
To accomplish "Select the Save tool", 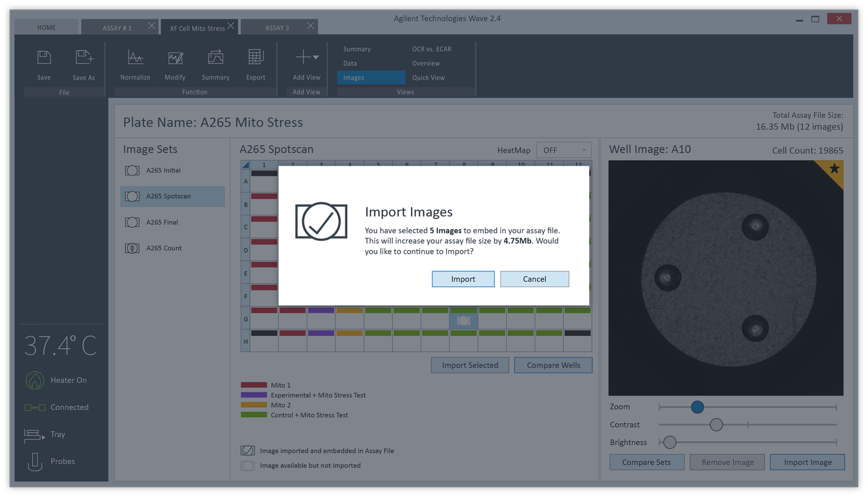I will (43, 62).
